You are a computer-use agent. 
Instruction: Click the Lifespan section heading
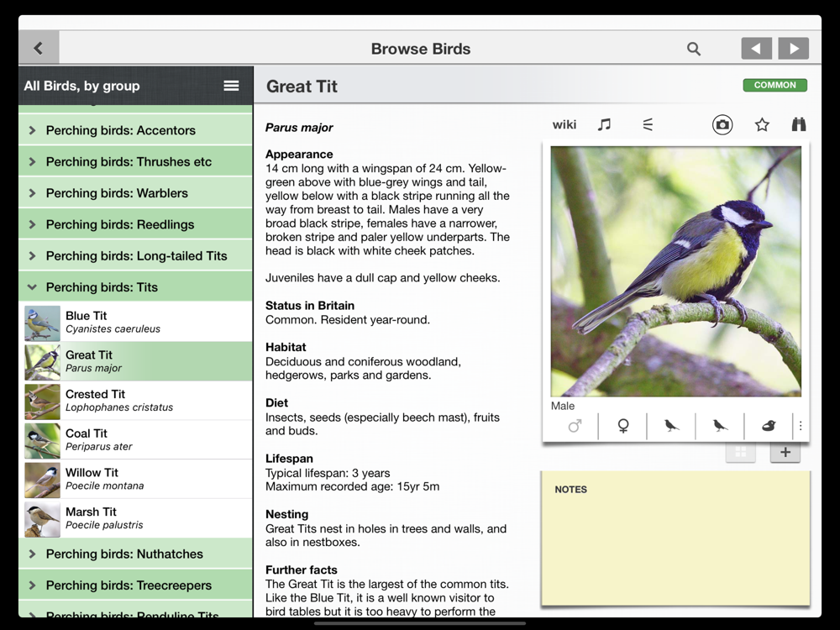point(289,459)
